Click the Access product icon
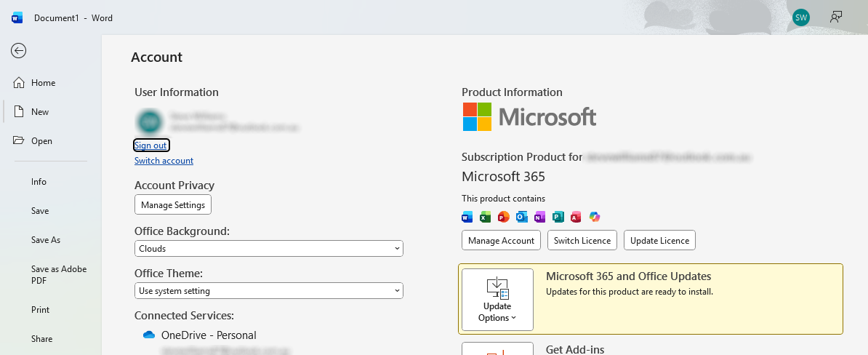Image resolution: width=868 pixels, height=355 pixels. pyautogui.click(x=576, y=217)
